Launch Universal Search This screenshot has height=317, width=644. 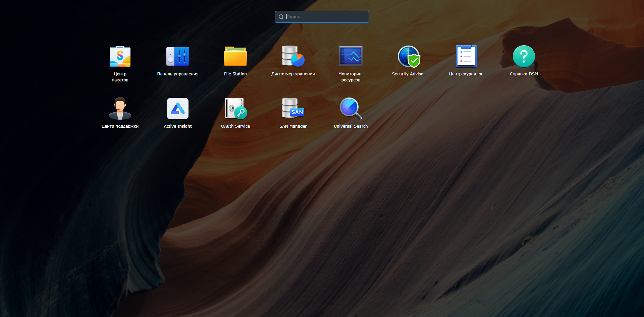(351, 109)
